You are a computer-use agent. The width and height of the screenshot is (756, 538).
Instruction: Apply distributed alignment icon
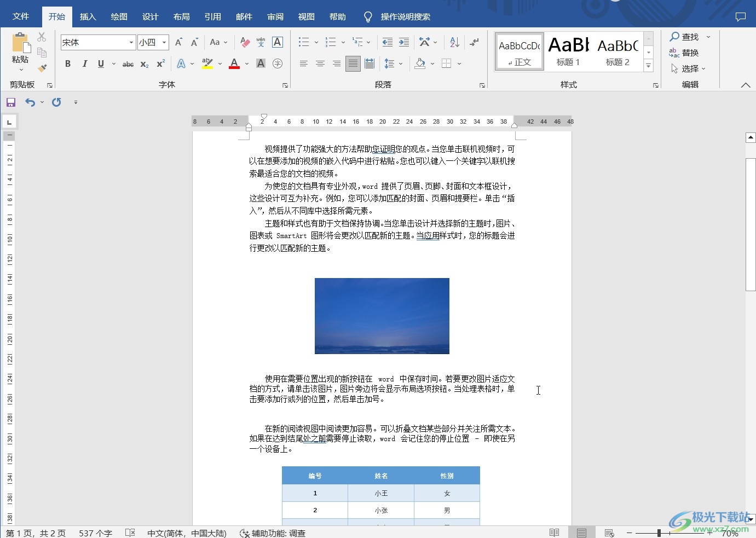click(370, 63)
